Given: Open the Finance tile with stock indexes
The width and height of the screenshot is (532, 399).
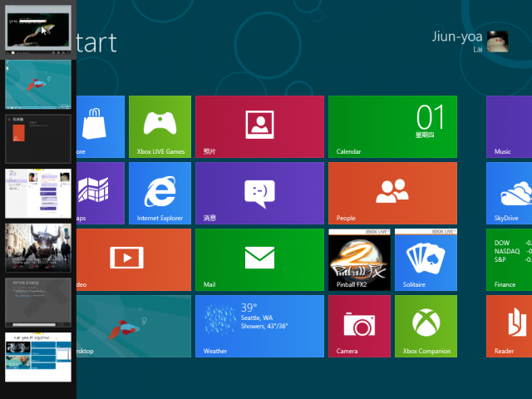Looking at the screenshot, I should tap(509, 259).
